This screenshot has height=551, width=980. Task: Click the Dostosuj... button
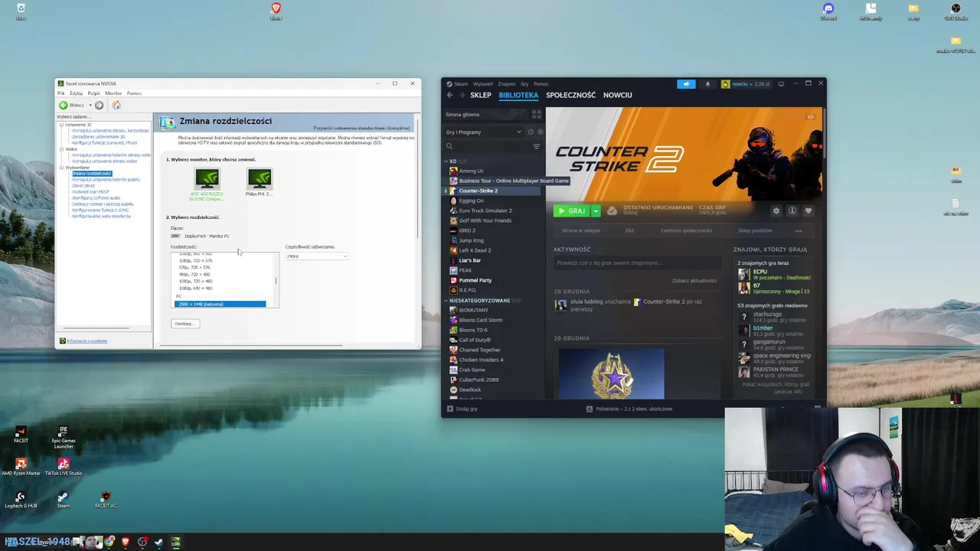click(185, 324)
